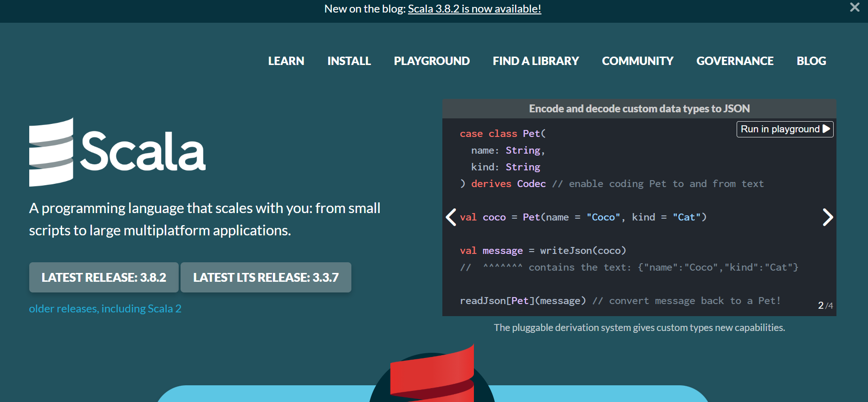Dismiss the blog announcement banner
868x402 pixels.
coord(855,7)
